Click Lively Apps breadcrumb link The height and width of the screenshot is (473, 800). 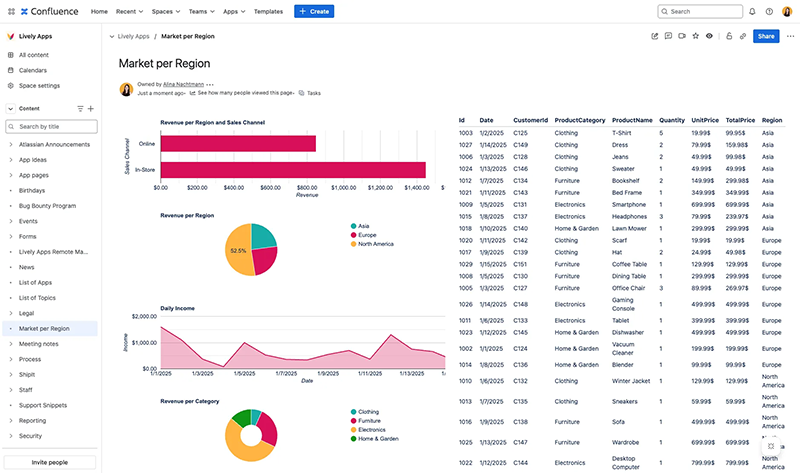tap(133, 36)
